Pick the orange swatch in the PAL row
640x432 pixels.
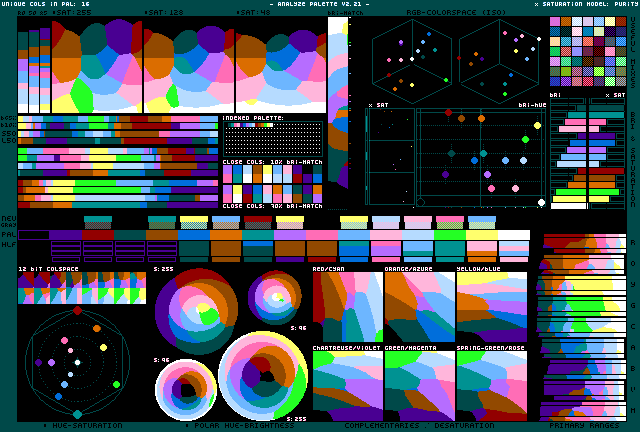[226, 235]
